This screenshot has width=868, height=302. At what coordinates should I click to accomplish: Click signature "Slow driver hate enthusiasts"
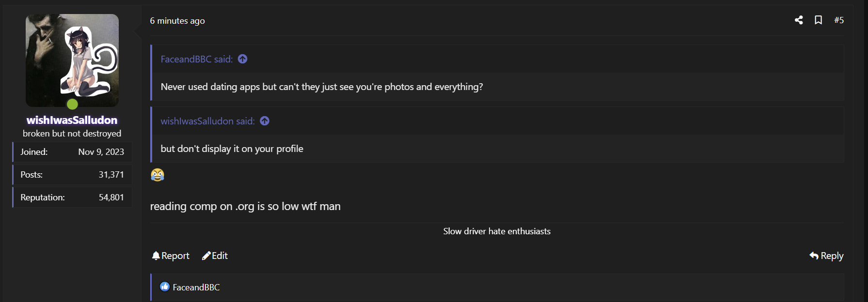(497, 231)
